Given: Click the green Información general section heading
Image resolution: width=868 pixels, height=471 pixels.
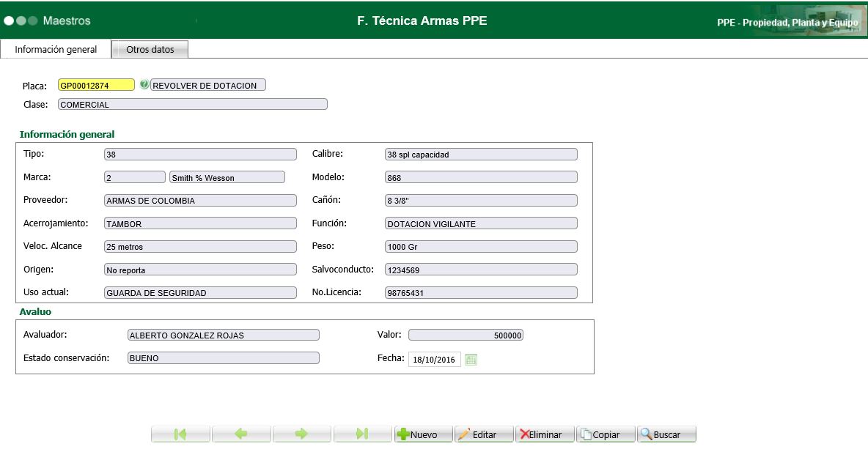Looking at the screenshot, I should click(x=67, y=134).
